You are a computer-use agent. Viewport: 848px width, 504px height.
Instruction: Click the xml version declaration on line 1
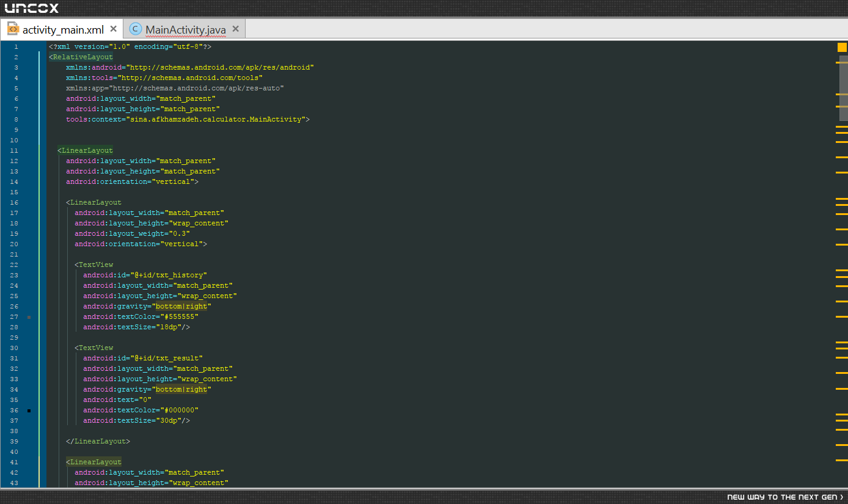pyautogui.click(x=130, y=46)
